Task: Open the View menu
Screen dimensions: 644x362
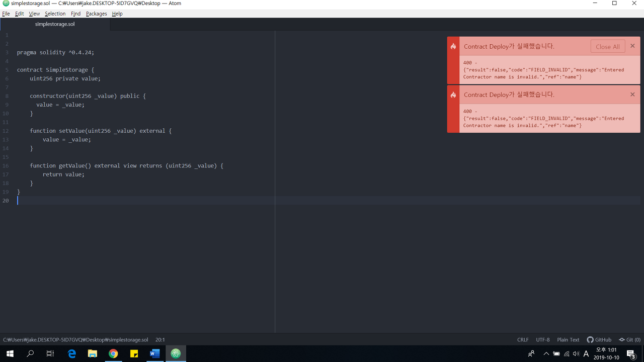Action: pyautogui.click(x=34, y=14)
